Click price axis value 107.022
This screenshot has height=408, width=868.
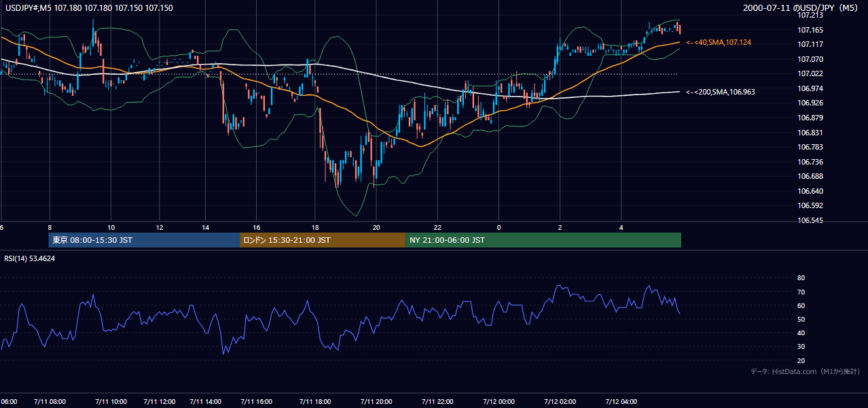(x=810, y=73)
